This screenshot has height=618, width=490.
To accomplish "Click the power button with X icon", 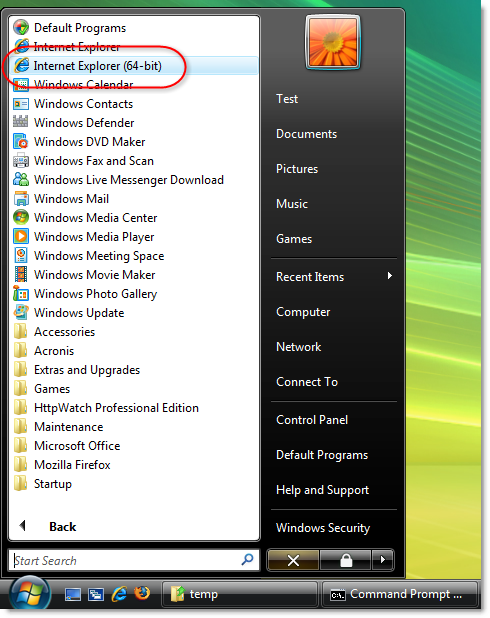I will click(x=293, y=560).
